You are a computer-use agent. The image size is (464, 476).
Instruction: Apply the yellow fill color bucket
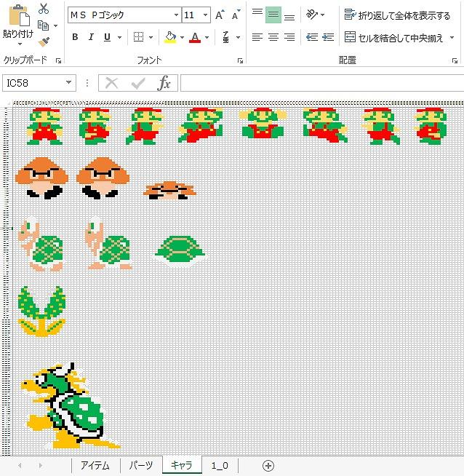170,37
